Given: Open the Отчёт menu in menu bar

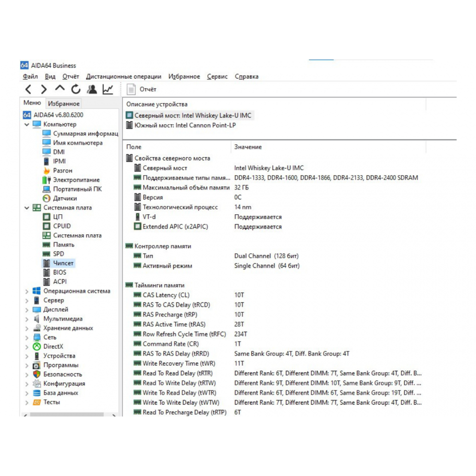Looking at the screenshot, I should tap(70, 77).
